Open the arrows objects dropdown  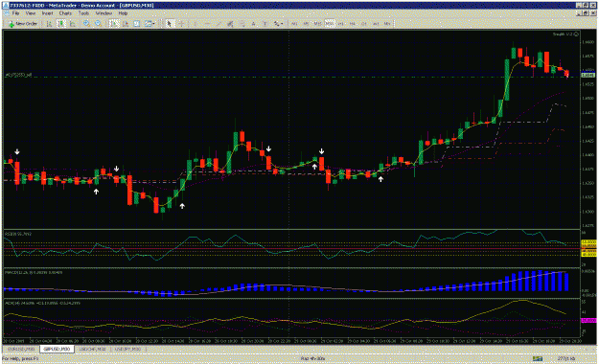(x=278, y=24)
